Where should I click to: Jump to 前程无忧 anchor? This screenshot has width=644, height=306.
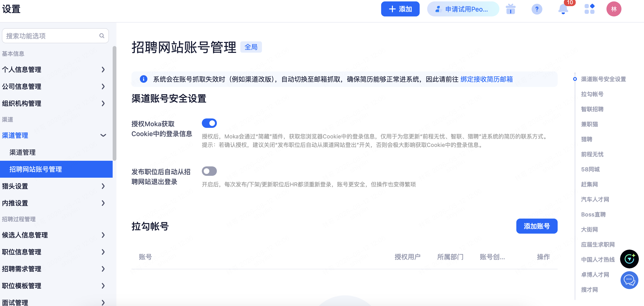tap(592, 154)
